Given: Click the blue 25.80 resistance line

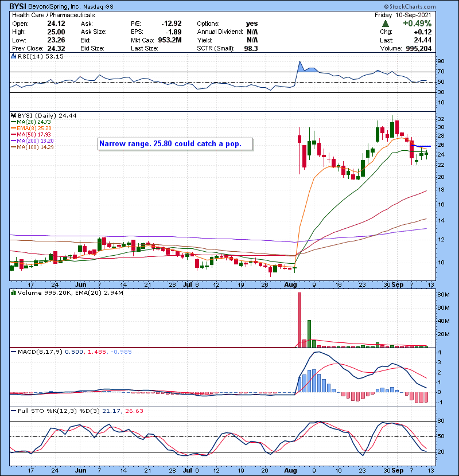Looking at the screenshot, I should [x=421, y=146].
